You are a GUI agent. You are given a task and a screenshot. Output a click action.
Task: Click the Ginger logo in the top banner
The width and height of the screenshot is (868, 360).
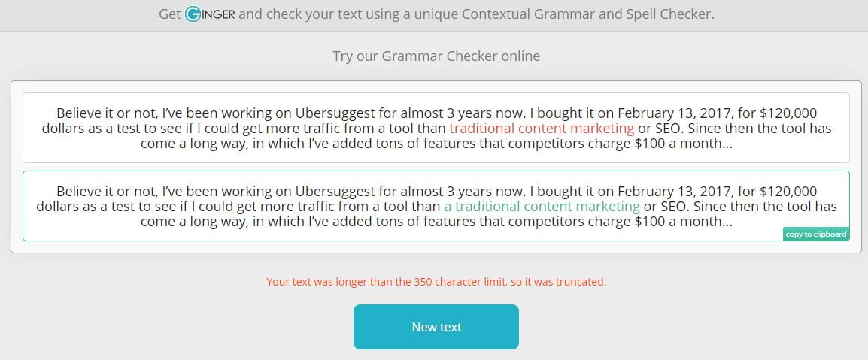(210, 14)
